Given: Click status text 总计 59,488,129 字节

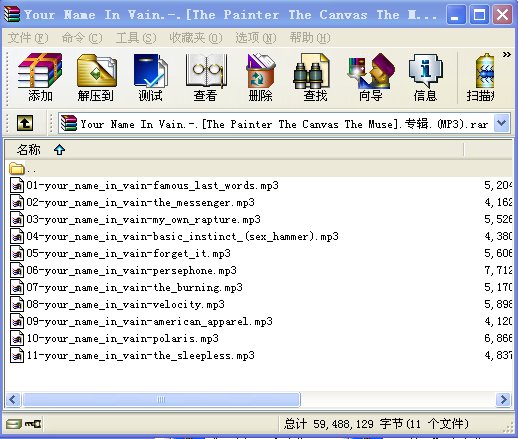Looking at the screenshot, I should 344,424.
